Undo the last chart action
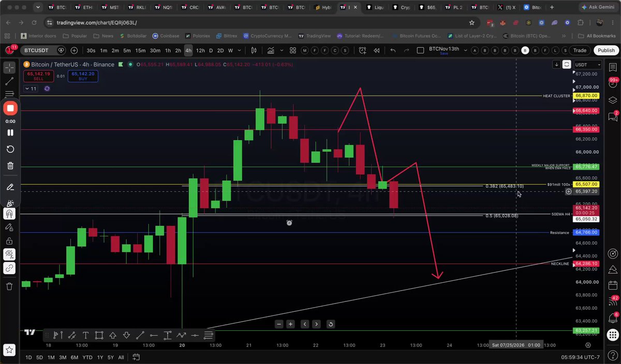 (393, 50)
